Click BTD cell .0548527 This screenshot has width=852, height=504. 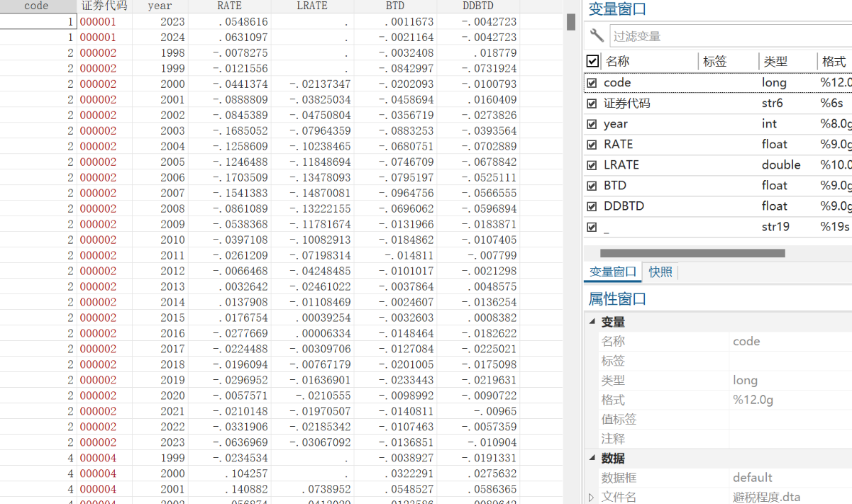click(x=395, y=490)
